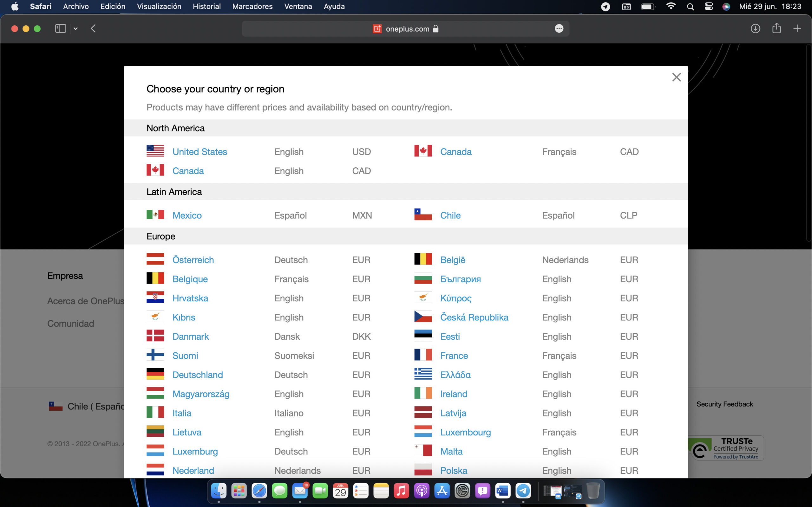The width and height of the screenshot is (812, 507).
Task: Click the Share icon in toolbar
Action: click(776, 29)
